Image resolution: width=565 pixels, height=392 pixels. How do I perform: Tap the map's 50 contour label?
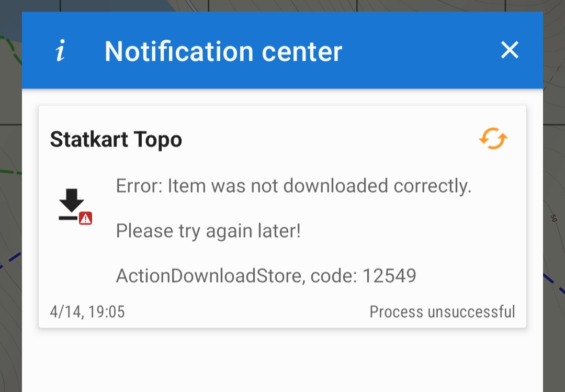pyautogui.click(x=554, y=218)
